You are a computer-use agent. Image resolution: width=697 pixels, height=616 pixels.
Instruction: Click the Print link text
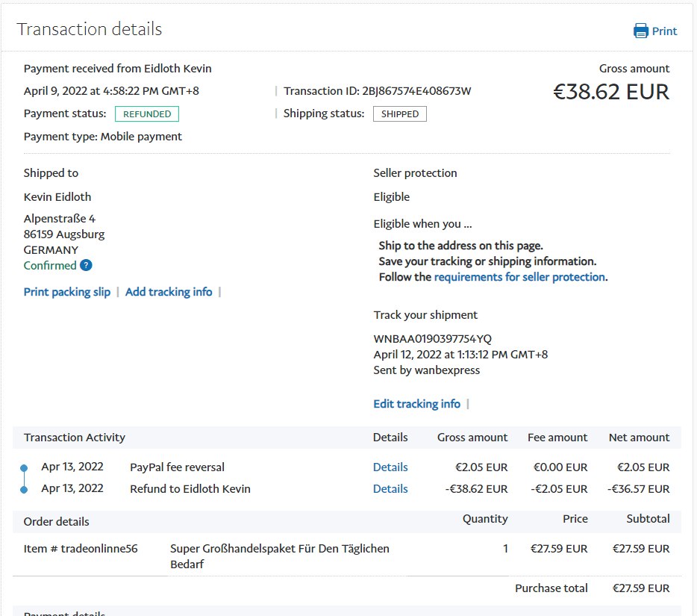pyautogui.click(x=664, y=31)
